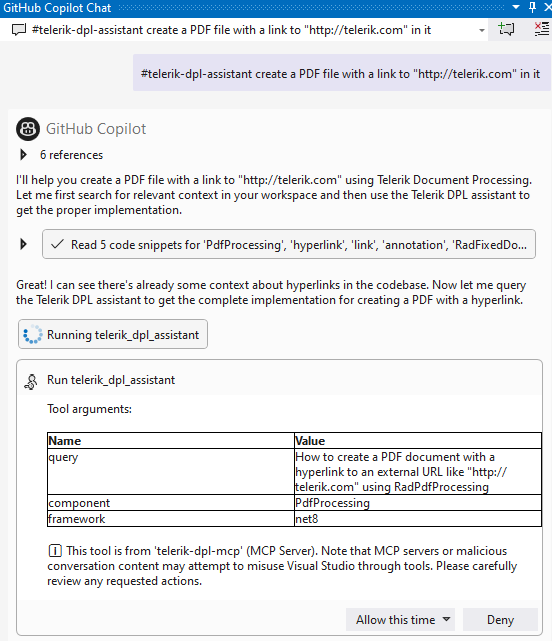Click the query value starting 'How to create a PDF'

tap(418, 471)
